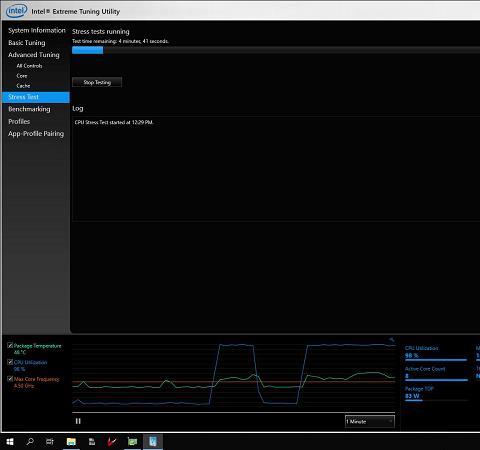The image size is (480, 450).
Task: Click the Stop Testing button
Action: (x=97, y=82)
